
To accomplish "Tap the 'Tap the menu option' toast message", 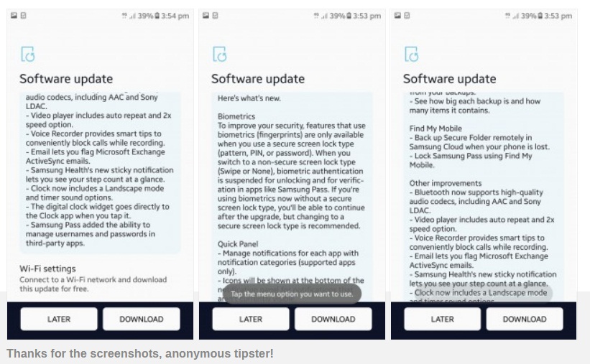I will [x=292, y=294].
